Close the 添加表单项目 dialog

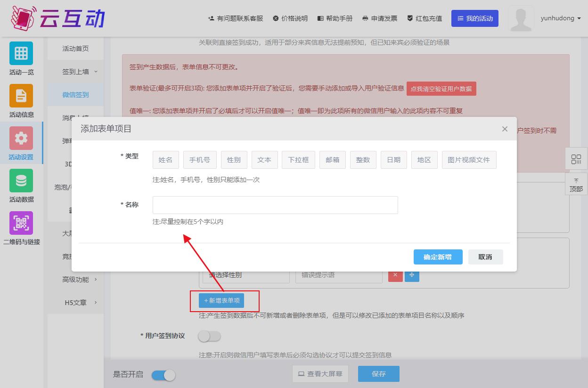point(505,129)
